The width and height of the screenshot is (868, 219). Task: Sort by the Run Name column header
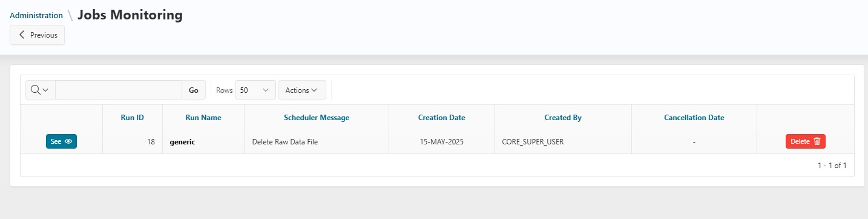pyautogui.click(x=203, y=118)
